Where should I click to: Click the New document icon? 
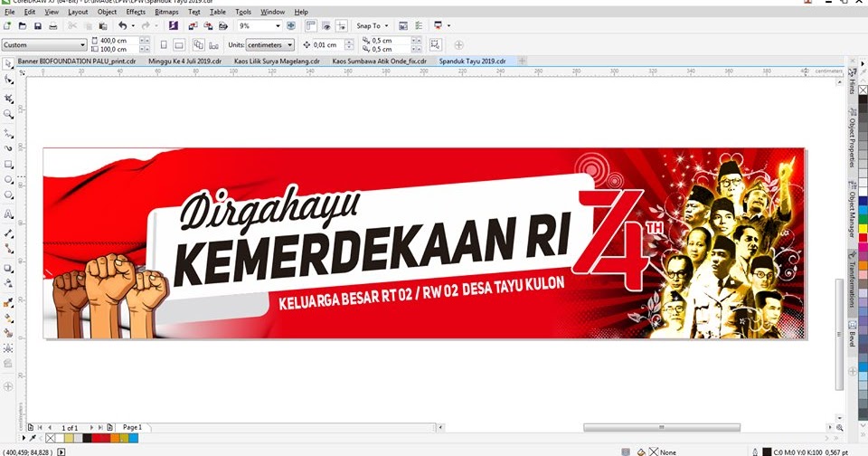click(x=7, y=25)
